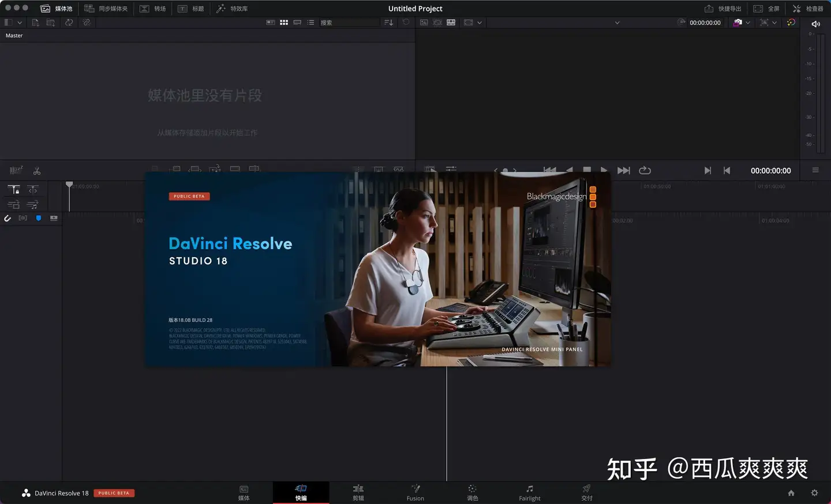This screenshot has width=831, height=504.
Task: Select timeline viewer mode icon
Action: 451,22
